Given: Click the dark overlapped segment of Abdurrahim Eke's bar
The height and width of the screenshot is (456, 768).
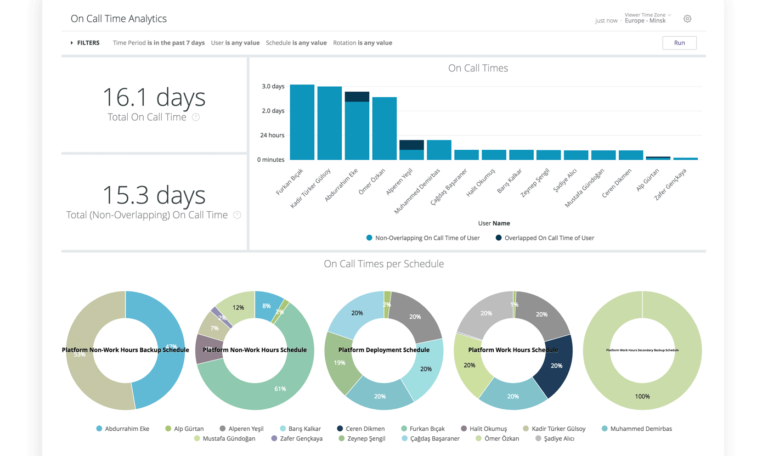Looking at the screenshot, I should [357, 96].
